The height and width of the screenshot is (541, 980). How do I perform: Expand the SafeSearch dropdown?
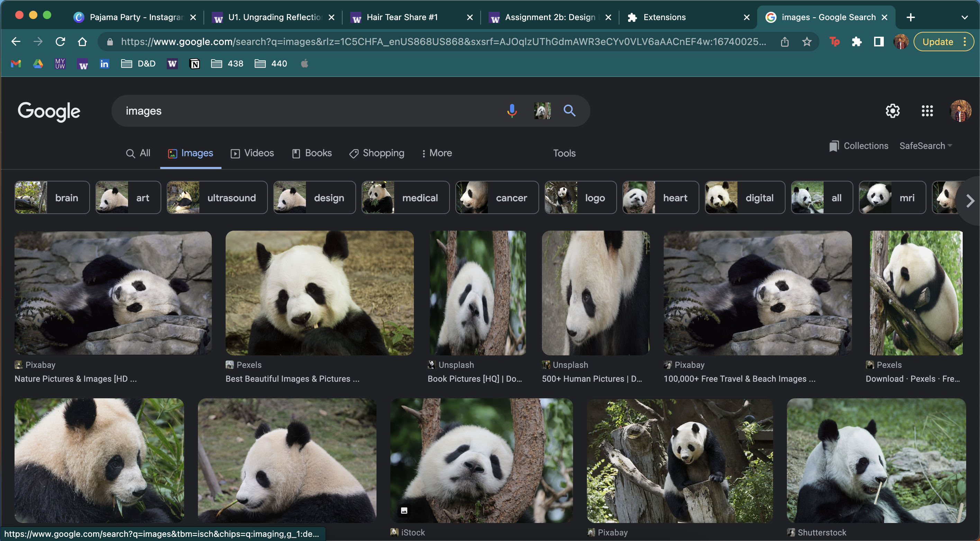(926, 146)
